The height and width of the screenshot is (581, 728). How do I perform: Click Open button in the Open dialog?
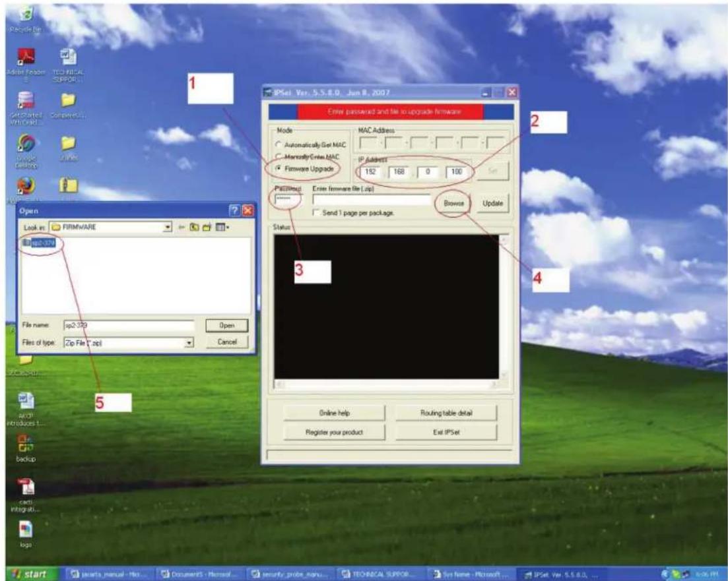pos(226,325)
